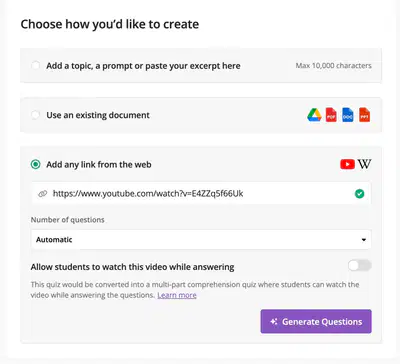Click the Google Drive icon

coord(314,115)
